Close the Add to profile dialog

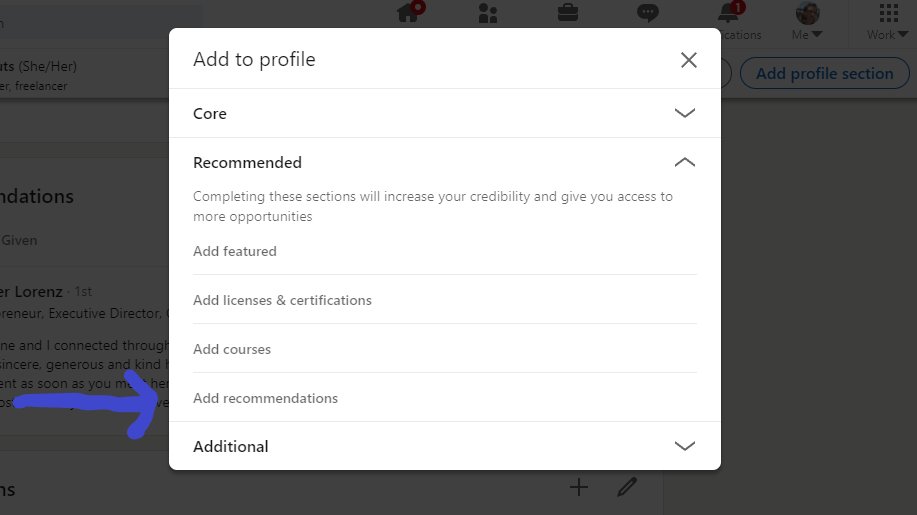(688, 60)
